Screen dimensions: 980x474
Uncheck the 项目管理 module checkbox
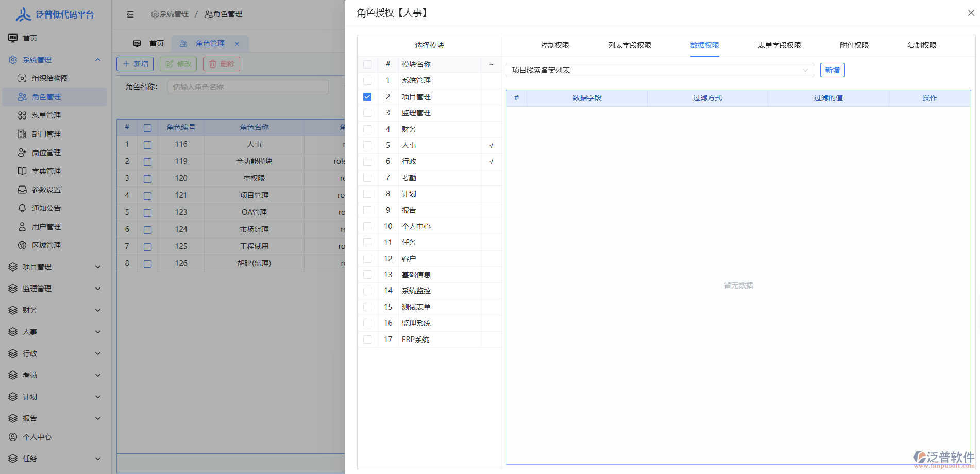click(367, 97)
